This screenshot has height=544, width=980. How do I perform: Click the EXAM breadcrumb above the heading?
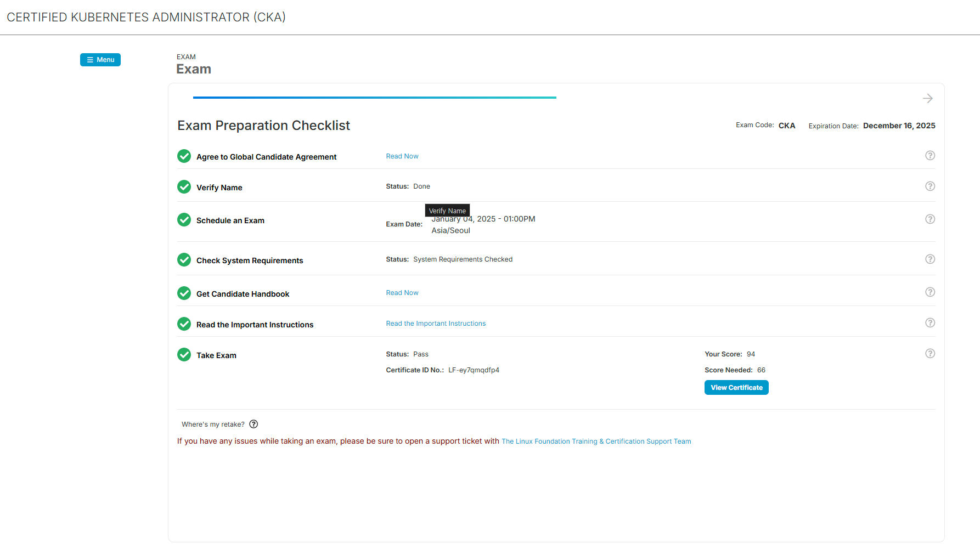coord(186,57)
